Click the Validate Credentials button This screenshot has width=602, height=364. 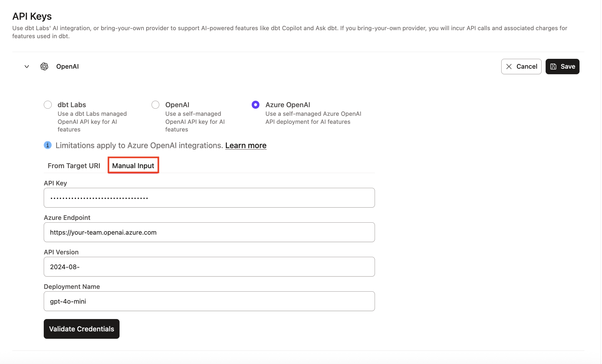pyautogui.click(x=81, y=329)
